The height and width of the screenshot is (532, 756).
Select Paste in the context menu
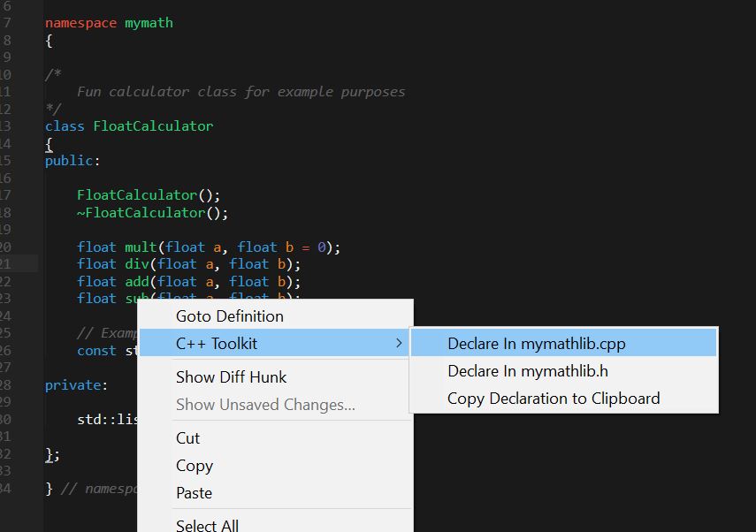pyautogui.click(x=194, y=492)
